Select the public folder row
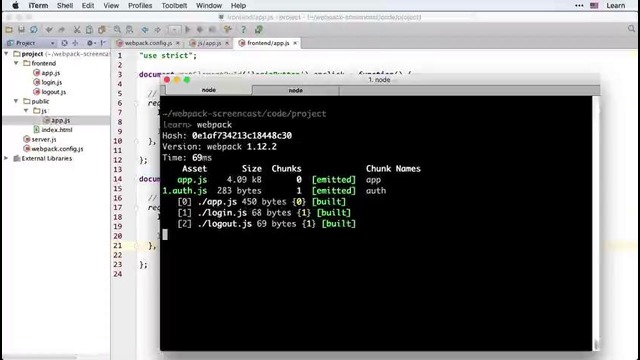 [36, 101]
